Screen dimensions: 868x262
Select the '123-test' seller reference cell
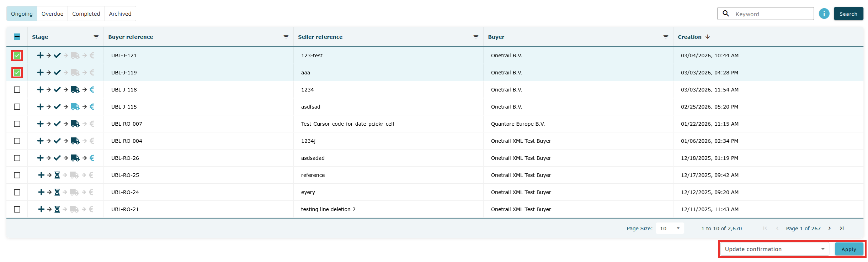click(388, 56)
